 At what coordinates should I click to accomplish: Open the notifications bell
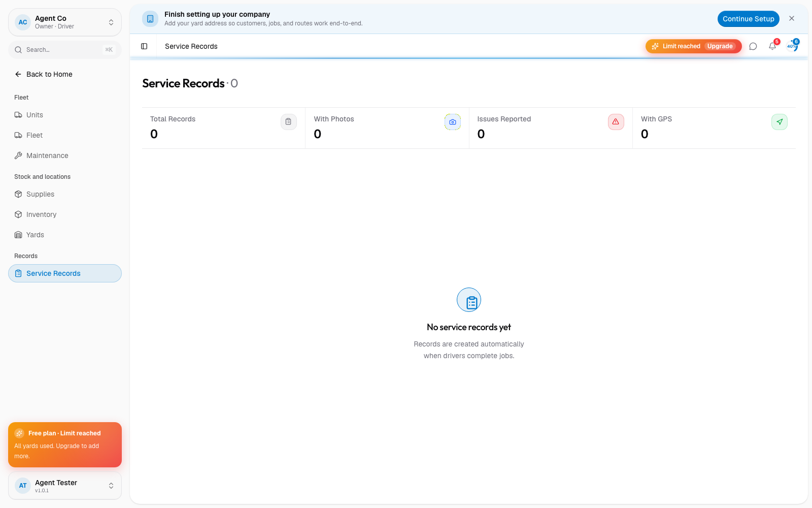pyautogui.click(x=772, y=46)
